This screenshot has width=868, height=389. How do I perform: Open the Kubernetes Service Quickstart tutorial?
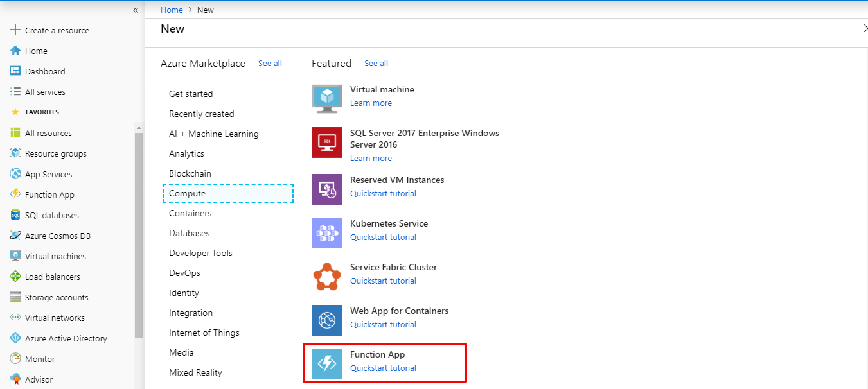(x=383, y=236)
